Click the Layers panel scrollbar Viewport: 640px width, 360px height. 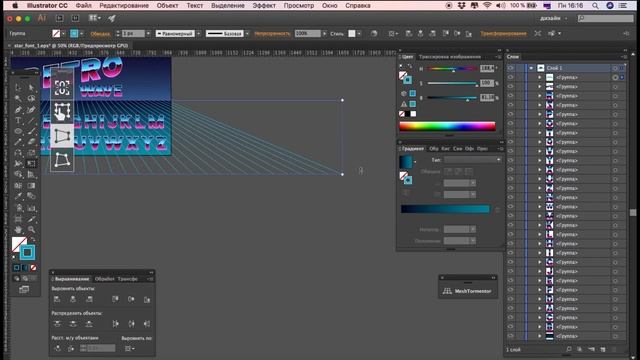[x=633, y=212]
